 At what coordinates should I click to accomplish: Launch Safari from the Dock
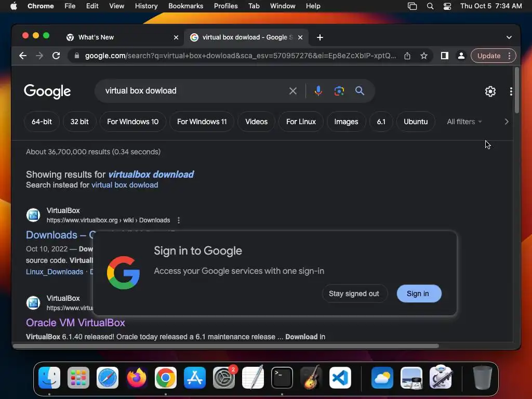pos(108,378)
